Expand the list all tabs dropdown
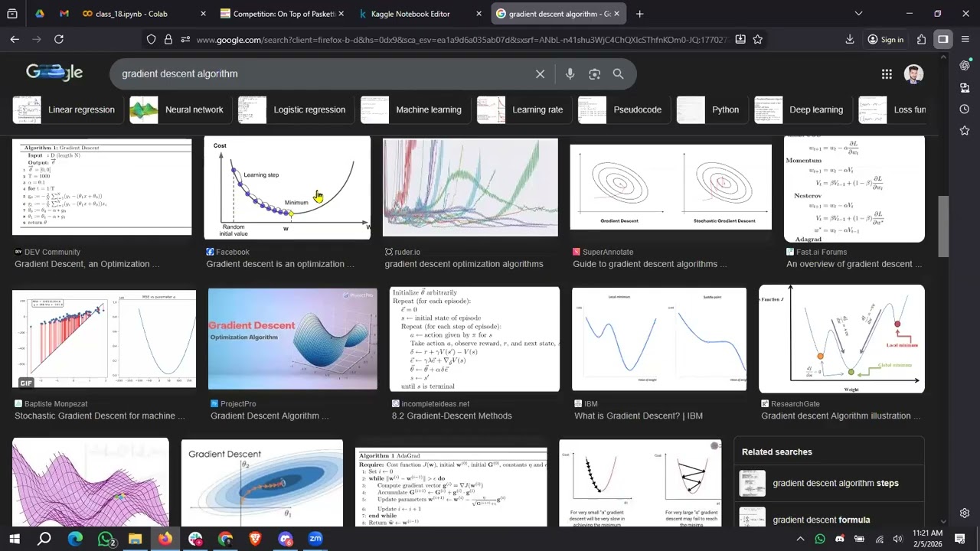The height and width of the screenshot is (551, 980). click(x=858, y=13)
